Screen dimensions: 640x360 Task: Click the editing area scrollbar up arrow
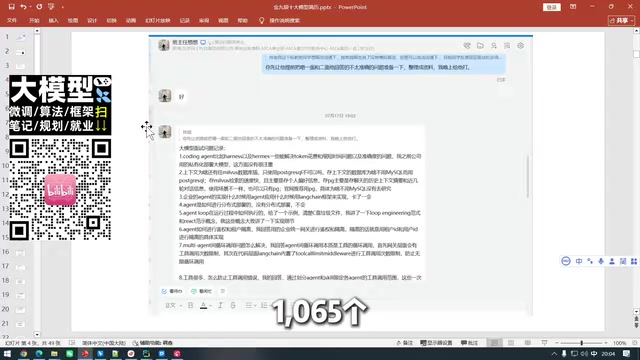pyautogui.click(x=636, y=31)
